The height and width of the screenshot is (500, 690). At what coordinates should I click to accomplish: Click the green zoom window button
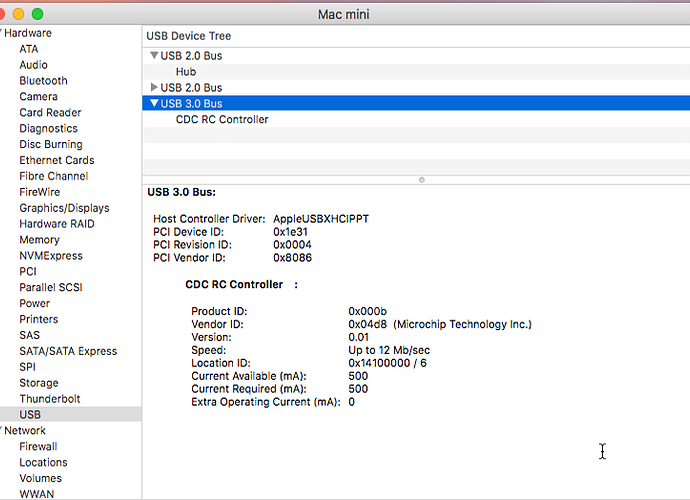(x=38, y=14)
